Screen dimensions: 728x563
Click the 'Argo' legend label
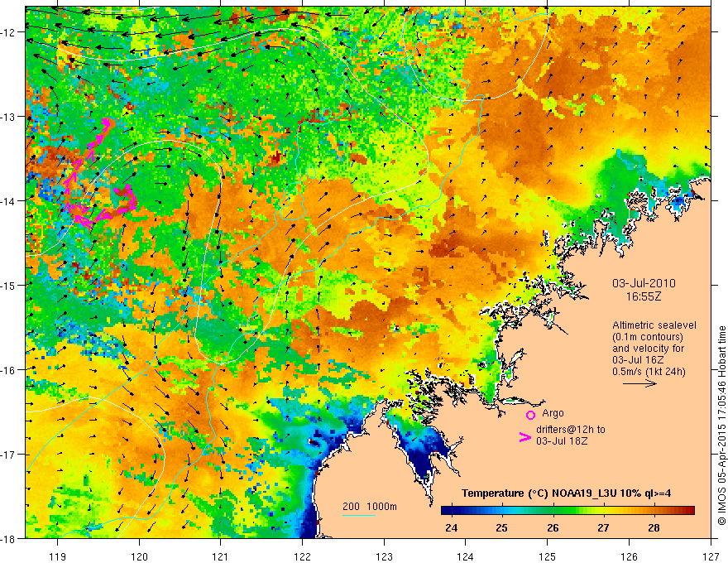[553, 413]
